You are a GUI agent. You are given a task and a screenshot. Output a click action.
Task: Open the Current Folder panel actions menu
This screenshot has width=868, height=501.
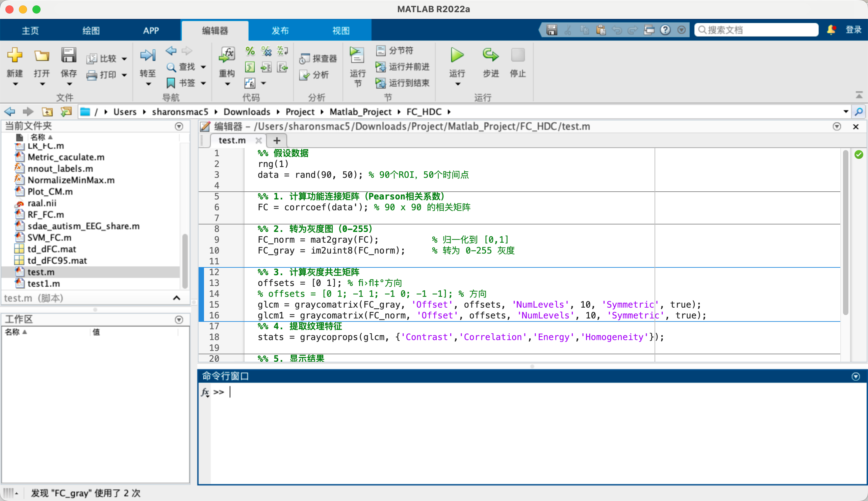[x=179, y=126]
